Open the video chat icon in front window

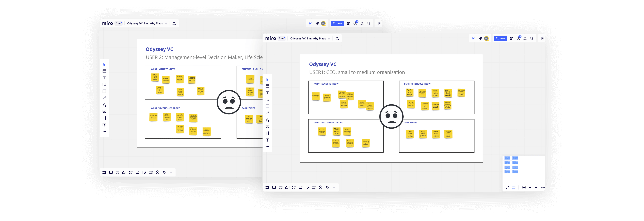point(314,188)
